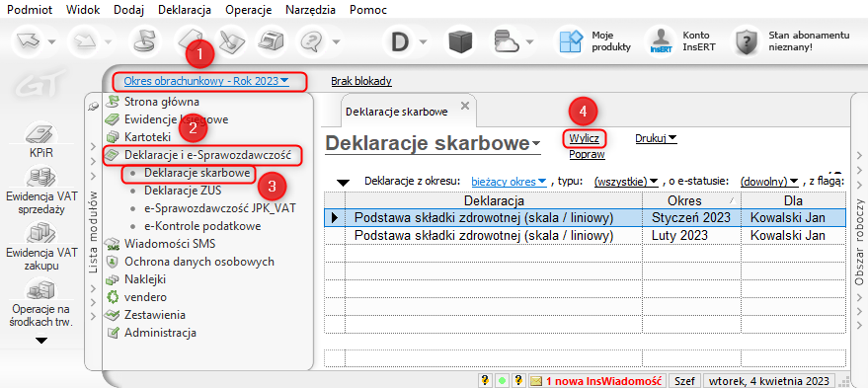The image size is (868, 388).
Task: Collapse the filter bar black triangle
Action: (344, 184)
